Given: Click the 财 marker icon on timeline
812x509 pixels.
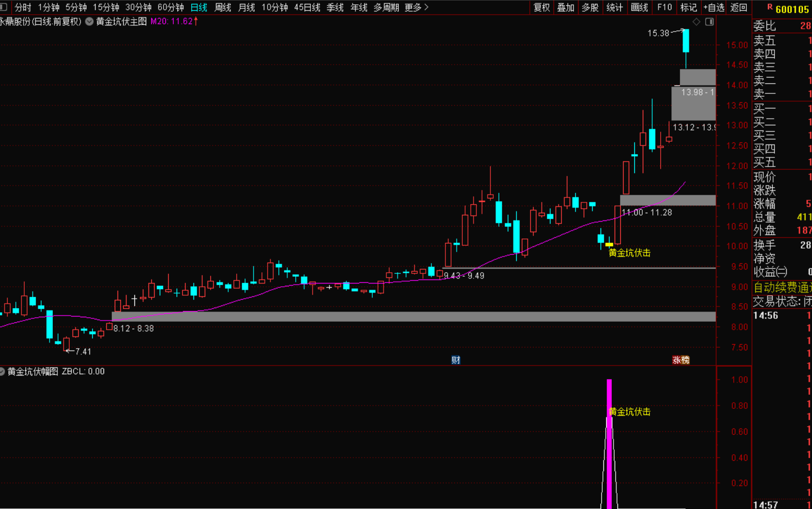Looking at the screenshot, I should tap(455, 360).
